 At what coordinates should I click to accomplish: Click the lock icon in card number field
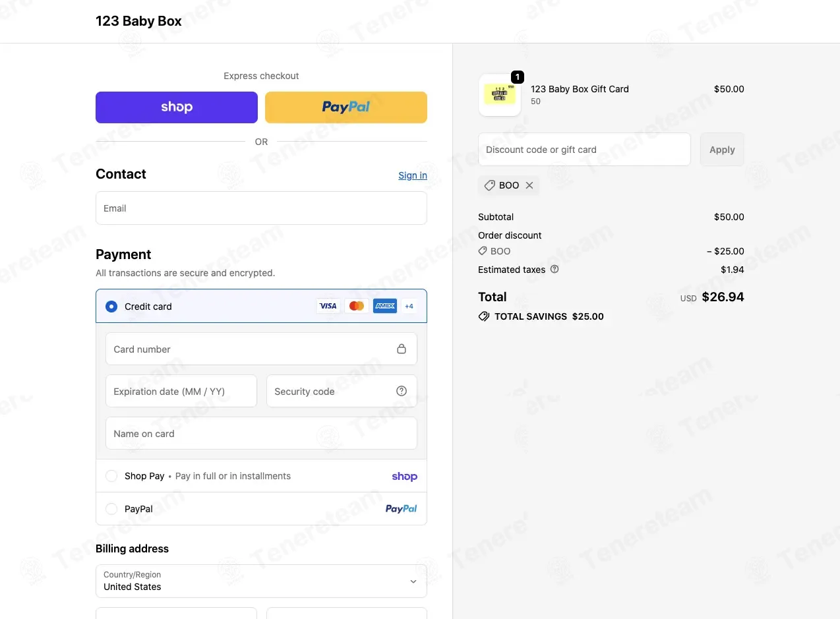tap(402, 349)
